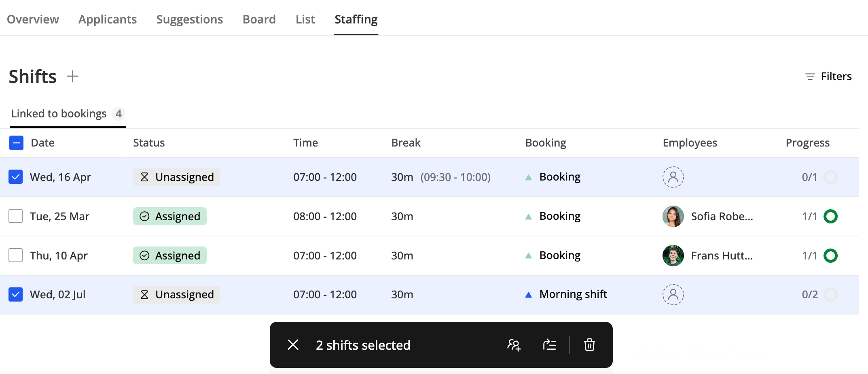Toggle the select-all checkbox in header
Screen dimensions: 868x374
tap(16, 143)
